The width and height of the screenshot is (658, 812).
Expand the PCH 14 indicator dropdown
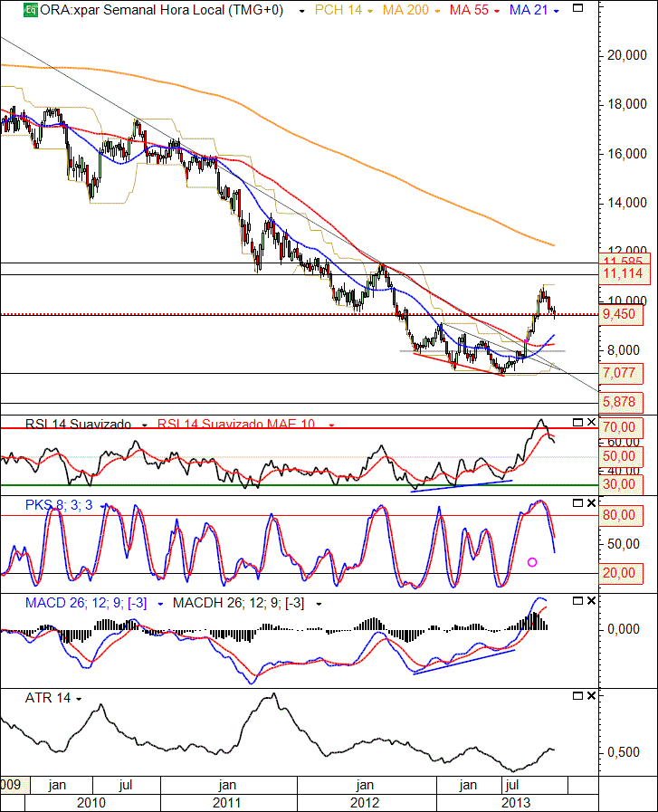(x=370, y=12)
